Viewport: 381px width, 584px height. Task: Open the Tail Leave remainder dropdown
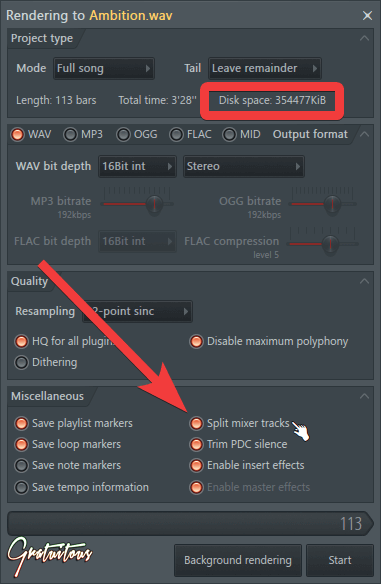(265, 69)
